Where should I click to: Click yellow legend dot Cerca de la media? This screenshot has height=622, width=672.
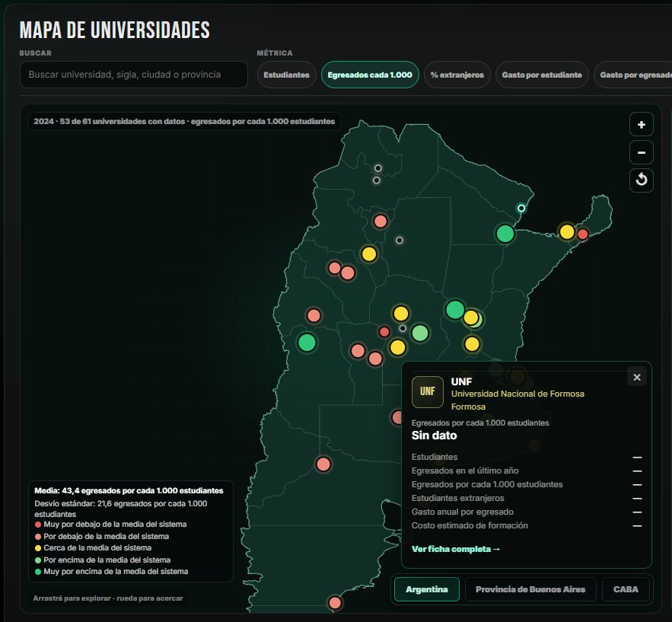(x=38, y=548)
